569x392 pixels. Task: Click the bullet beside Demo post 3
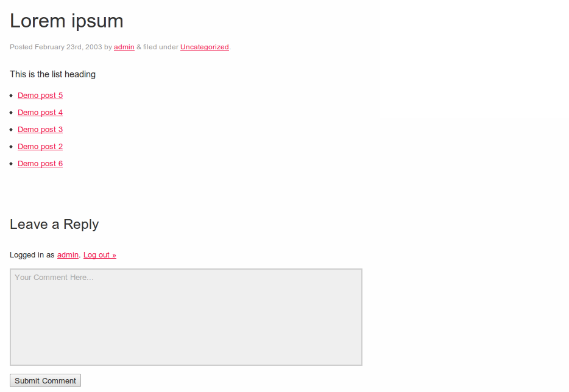(12, 130)
